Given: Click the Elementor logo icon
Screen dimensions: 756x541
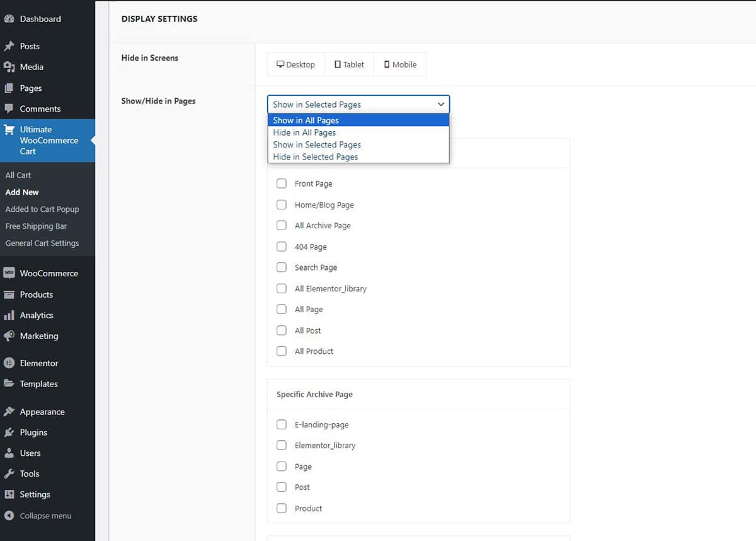Looking at the screenshot, I should click(x=9, y=363).
